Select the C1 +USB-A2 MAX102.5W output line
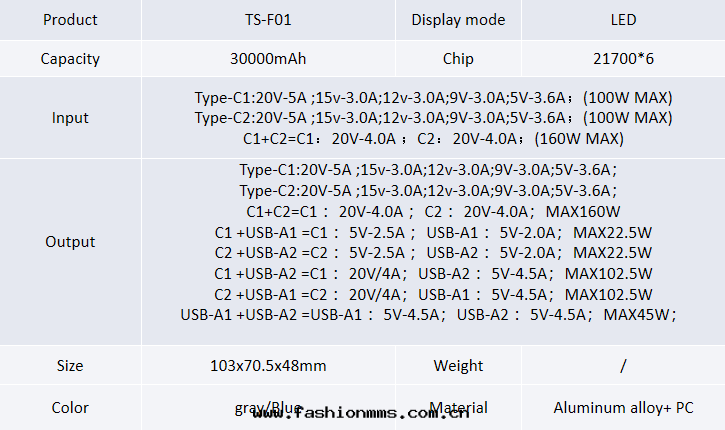 [433, 273]
